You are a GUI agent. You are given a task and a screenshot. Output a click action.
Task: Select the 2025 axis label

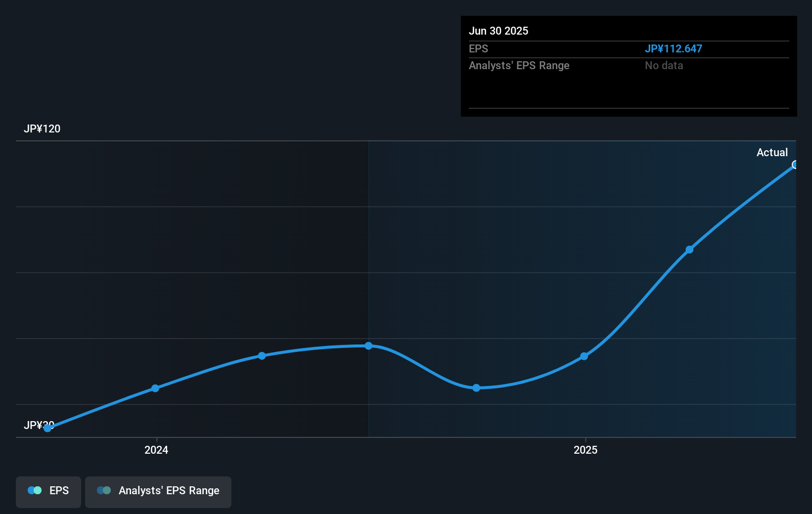point(586,450)
